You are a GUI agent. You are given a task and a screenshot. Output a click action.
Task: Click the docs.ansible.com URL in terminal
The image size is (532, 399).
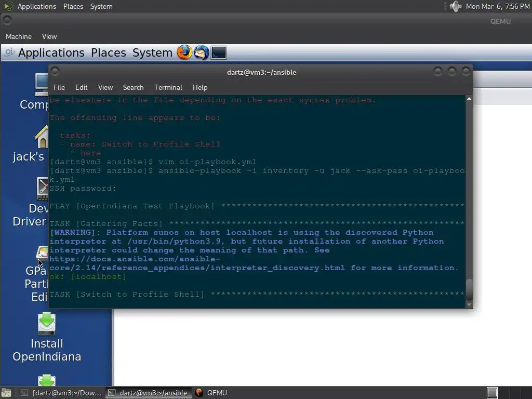tap(196, 263)
